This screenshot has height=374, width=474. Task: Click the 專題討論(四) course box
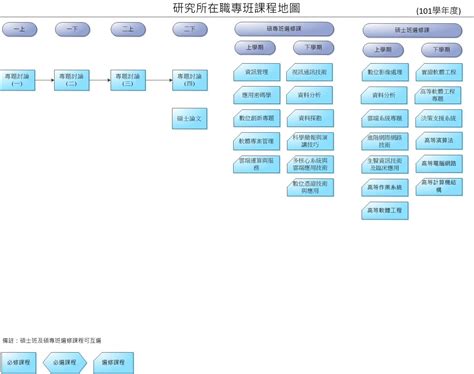click(x=190, y=80)
